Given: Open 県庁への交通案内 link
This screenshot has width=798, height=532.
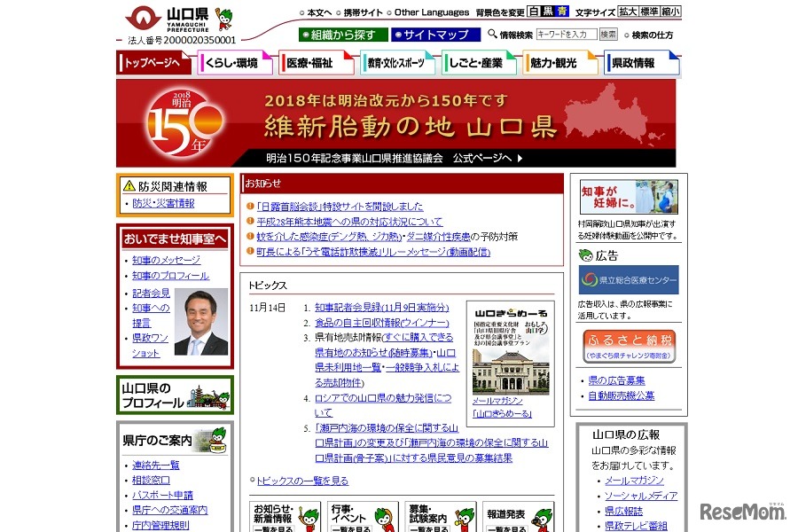Looking at the screenshot, I should pyautogui.click(x=170, y=510).
